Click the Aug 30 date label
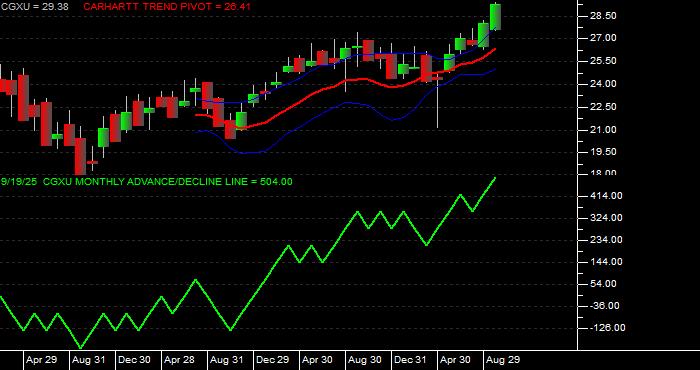The width and height of the screenshot is (700, 370). 365,360
